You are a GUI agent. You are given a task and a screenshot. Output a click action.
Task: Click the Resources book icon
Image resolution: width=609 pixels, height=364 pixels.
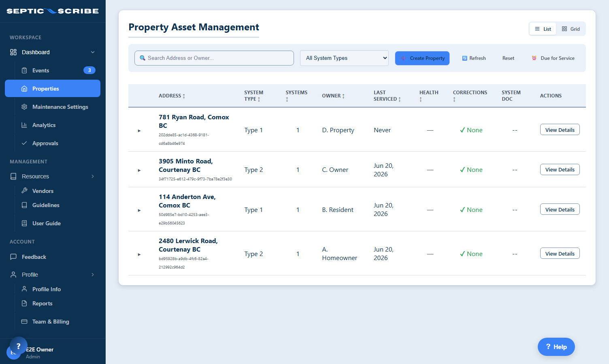coord(13,176)
